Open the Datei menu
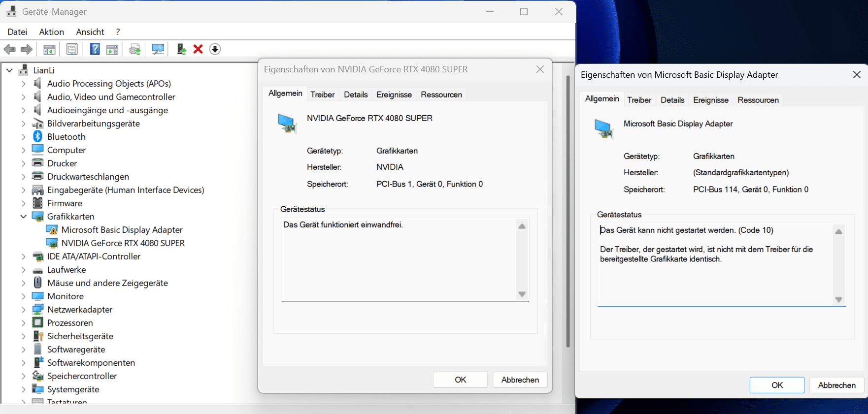Screen dimensions: 868x414 click(17, 32)
